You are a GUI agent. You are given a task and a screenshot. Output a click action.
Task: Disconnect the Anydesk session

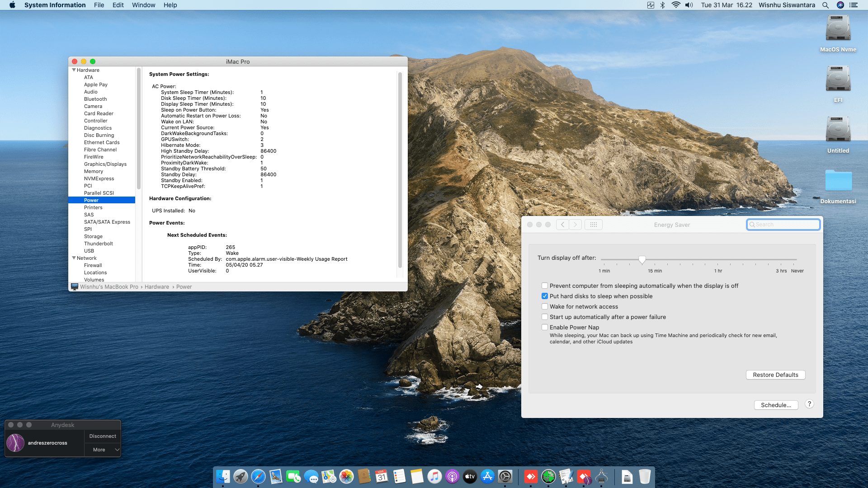pyautogui.click(x=103, y=436)
